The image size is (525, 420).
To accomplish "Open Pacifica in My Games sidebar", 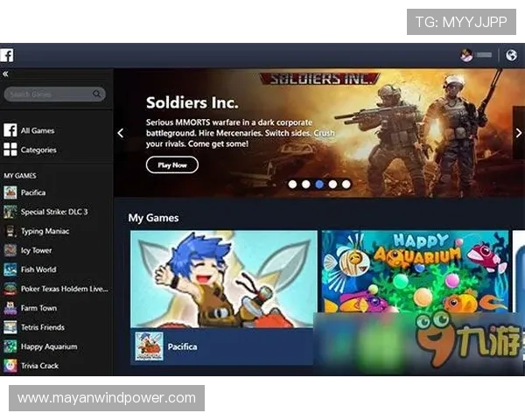I will click(33, 192).
